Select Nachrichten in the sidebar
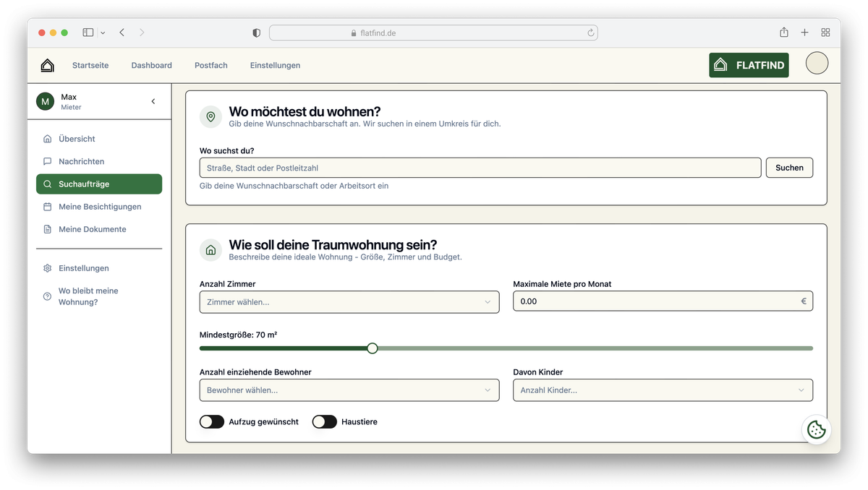This screenshot has height=490, width=868. pos(82,161)
